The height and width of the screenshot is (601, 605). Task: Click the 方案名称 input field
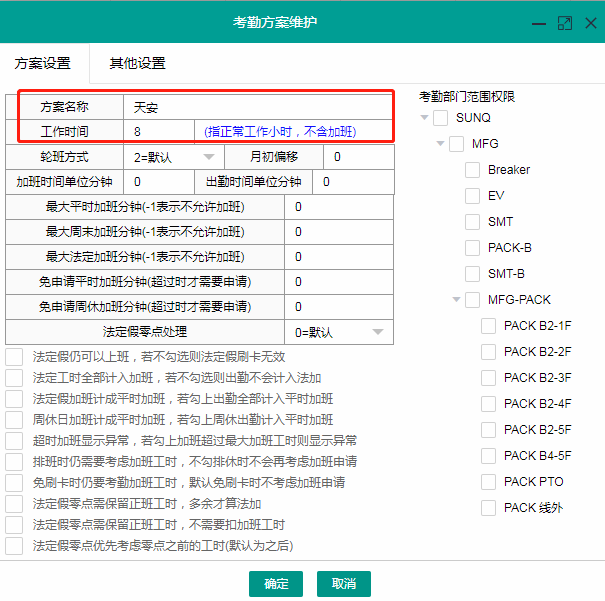click(x=255, y=107)
